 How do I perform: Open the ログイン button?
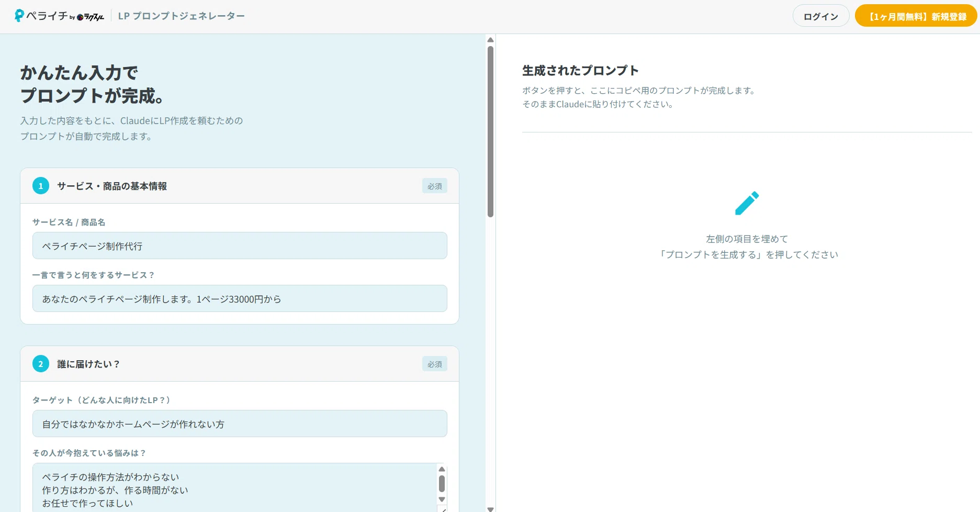pos(821,16)
